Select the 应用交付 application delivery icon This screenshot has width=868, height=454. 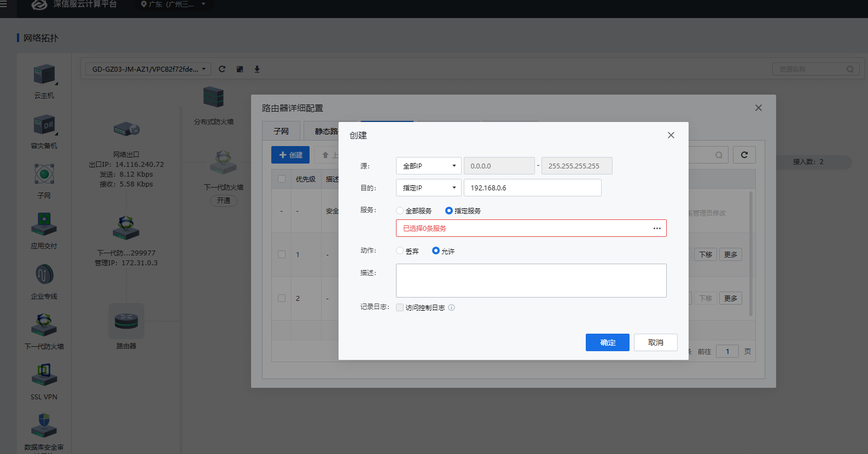44,224
